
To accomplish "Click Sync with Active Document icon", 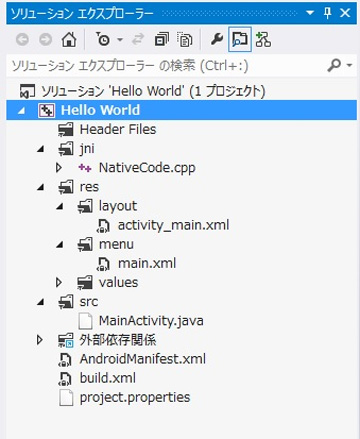I will 138,40.
